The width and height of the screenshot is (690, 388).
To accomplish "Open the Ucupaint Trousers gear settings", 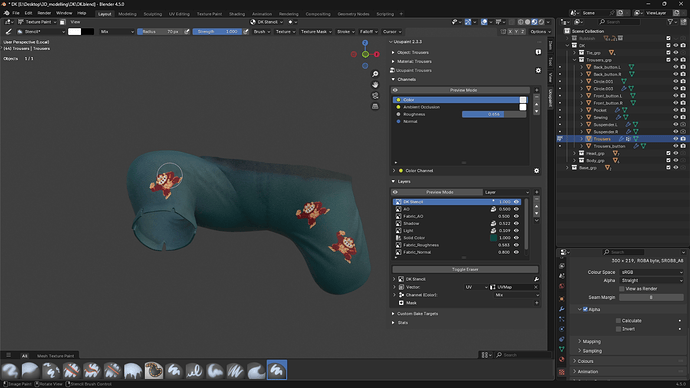I will tap(538, 70).
